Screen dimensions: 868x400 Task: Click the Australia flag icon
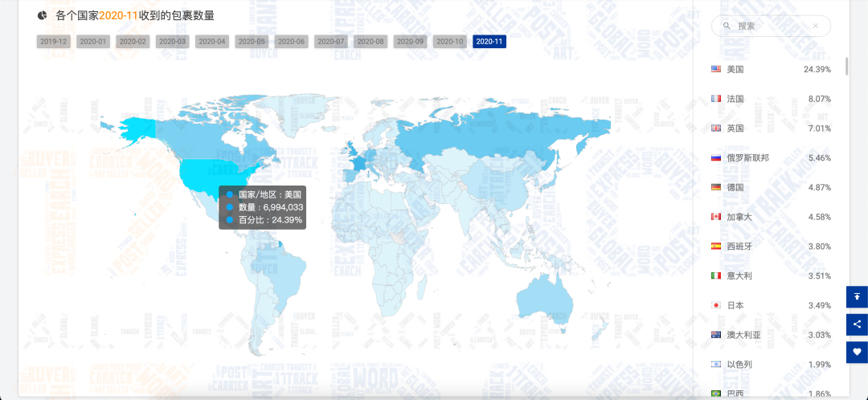(716, 335)
